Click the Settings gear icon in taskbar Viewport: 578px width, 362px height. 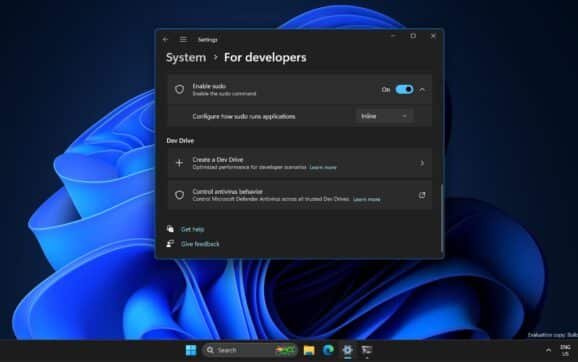click(347, 350)
